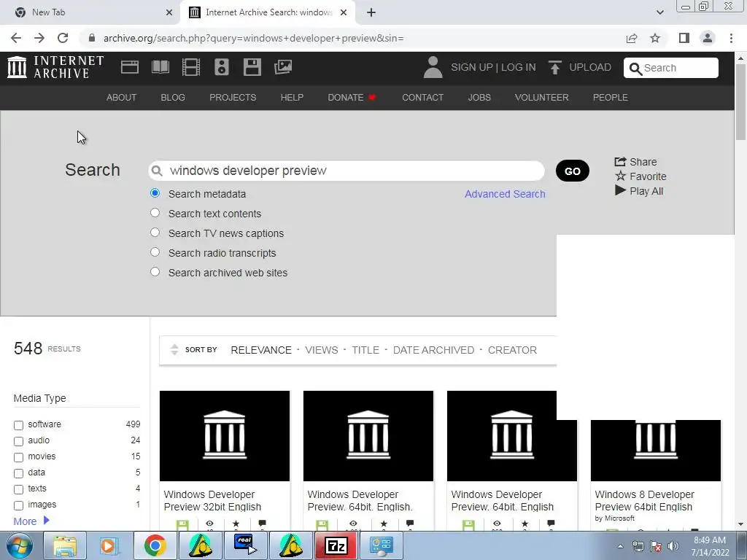Sort results by CREATOR
The image size is (747, 560).
(x=512, y=350)
